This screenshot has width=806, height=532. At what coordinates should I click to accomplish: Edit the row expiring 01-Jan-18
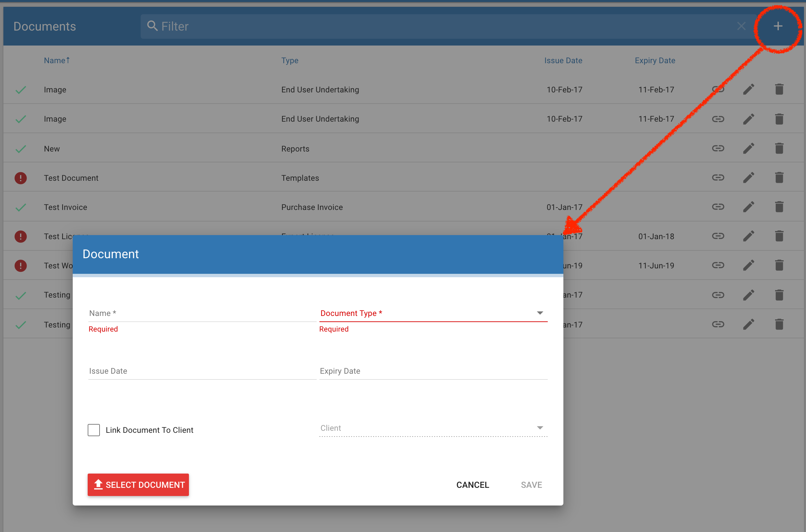tap(749, 236)
